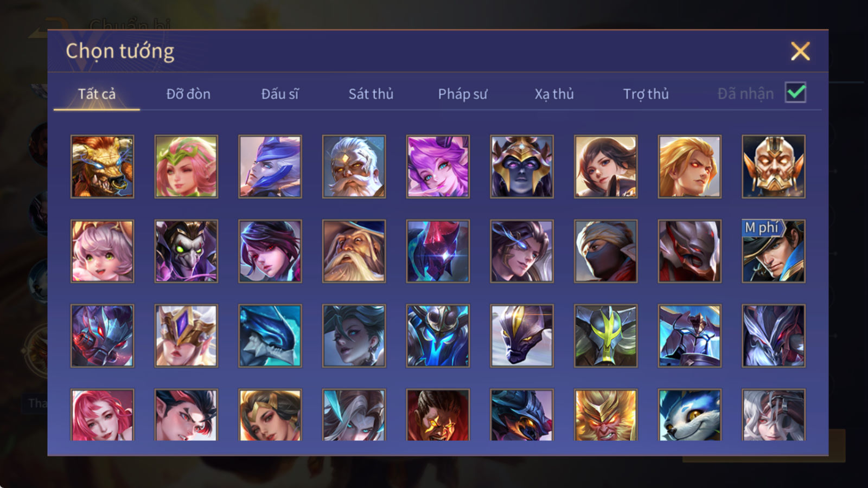Pick the golden monkey king hero portrait
868x488 pixels.
click(x=605, y=415)
